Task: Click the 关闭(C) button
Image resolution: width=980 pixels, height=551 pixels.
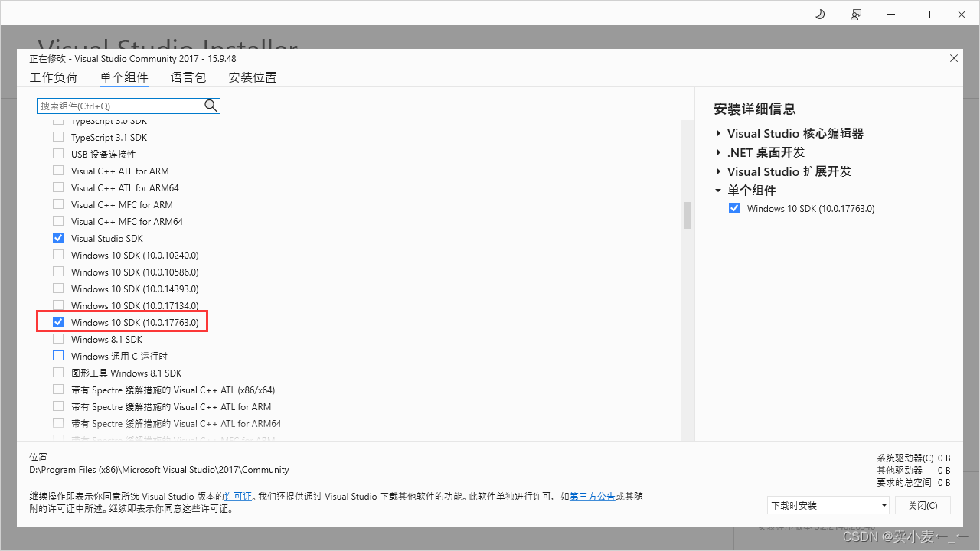Action: tap(923, 505)
